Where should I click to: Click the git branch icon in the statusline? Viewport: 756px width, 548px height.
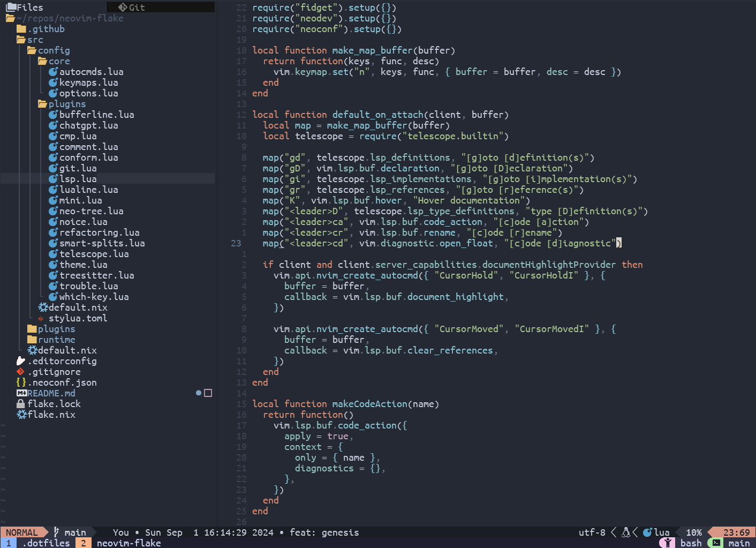pos(57,532)
